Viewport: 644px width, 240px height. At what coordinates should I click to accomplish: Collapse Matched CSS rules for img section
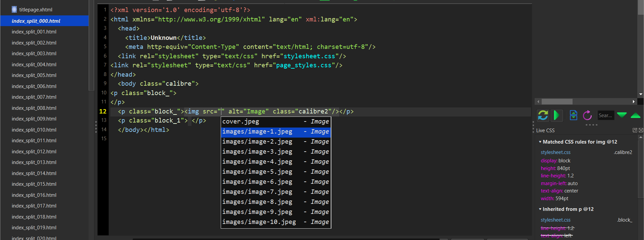click(x=540, y=142)
